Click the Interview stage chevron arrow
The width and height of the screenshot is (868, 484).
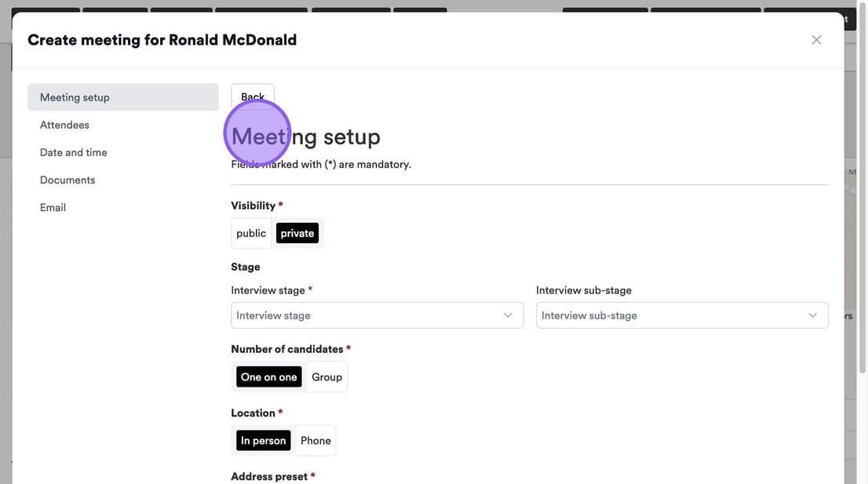pyautogui.click(x=508, y=315)
